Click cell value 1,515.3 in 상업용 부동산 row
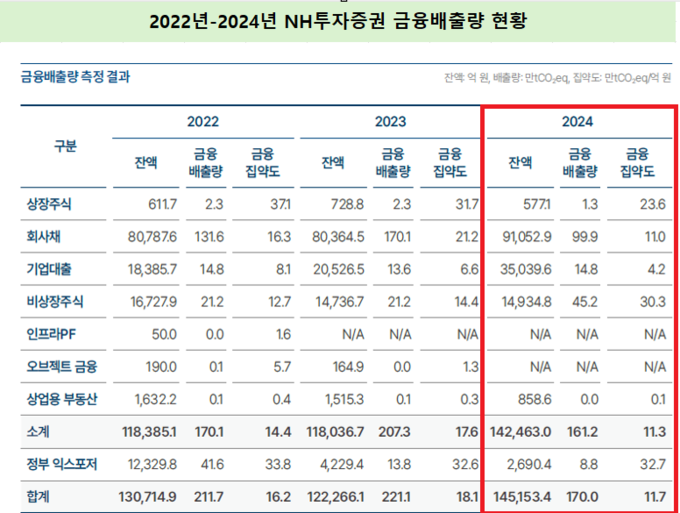 point(344,399)
